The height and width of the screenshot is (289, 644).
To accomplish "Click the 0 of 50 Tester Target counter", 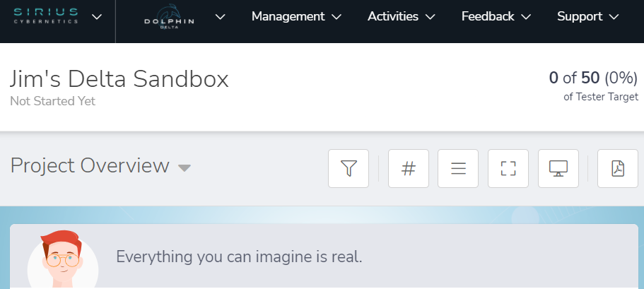I will 593,78.
